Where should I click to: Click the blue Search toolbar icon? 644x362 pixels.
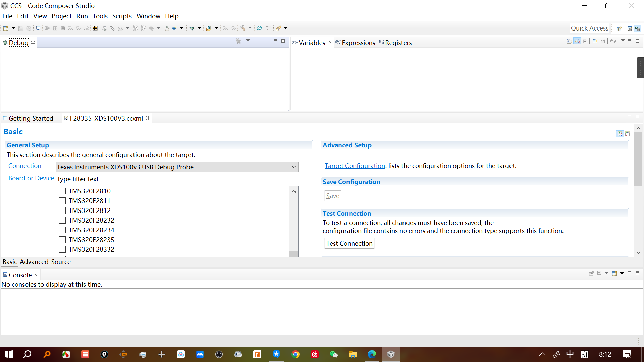coord(259,28)
